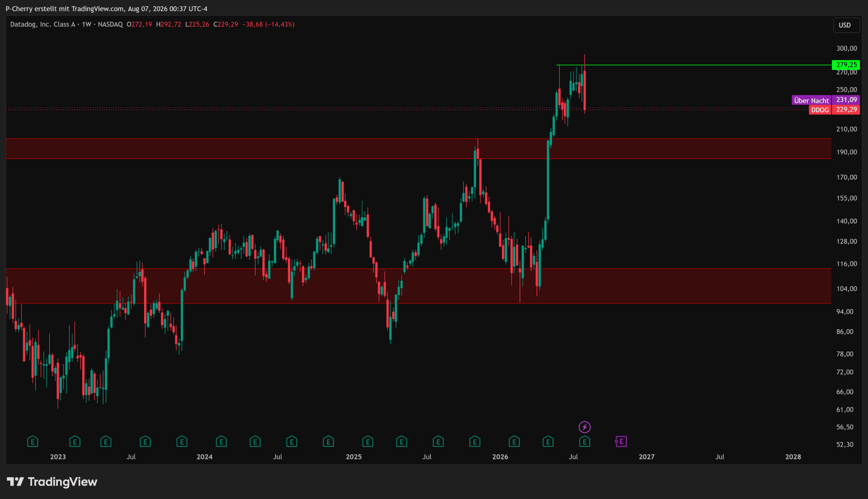This screenshot has height=499, width=868.
Task: Click the 2026 time axis label
Action: click(x=500, y=457)
